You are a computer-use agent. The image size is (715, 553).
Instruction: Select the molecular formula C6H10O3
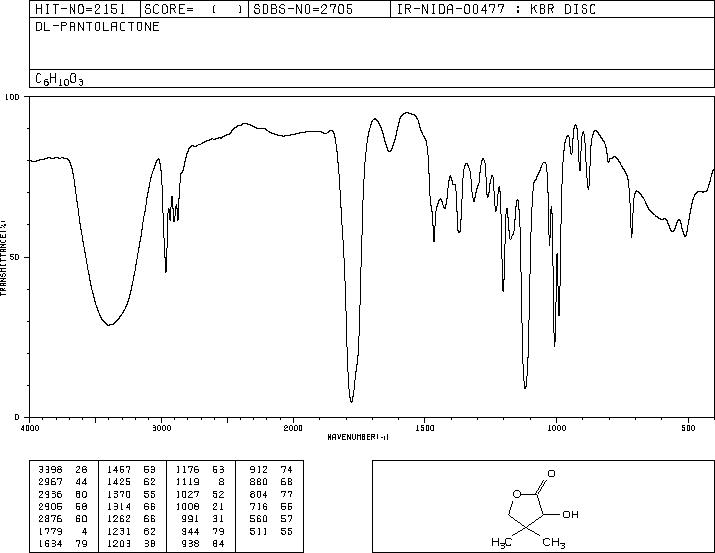pyautogui.click(x=59, y=80)
